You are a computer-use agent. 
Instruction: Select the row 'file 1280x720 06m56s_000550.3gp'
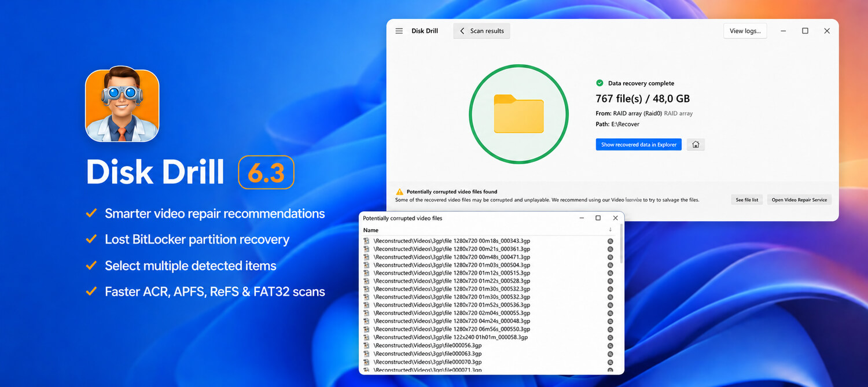(489, 329)
